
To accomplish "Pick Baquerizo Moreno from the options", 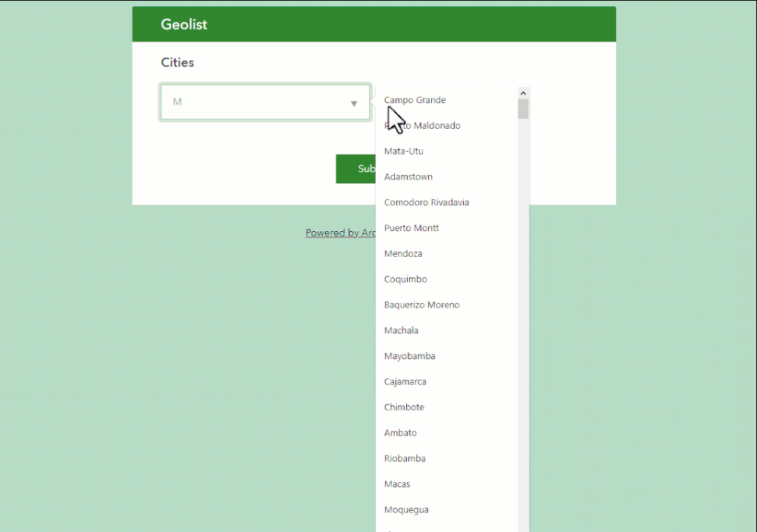I will [x=421, y=305].
